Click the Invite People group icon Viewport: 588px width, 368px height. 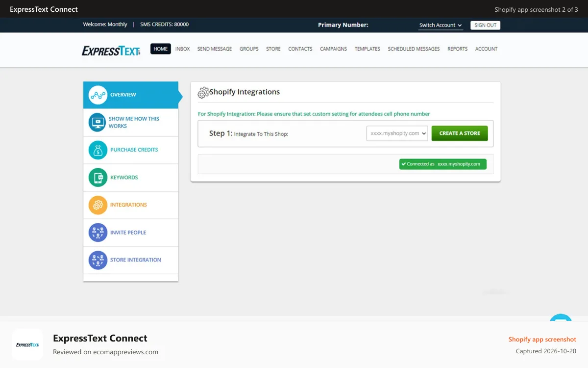pos(98,233)
